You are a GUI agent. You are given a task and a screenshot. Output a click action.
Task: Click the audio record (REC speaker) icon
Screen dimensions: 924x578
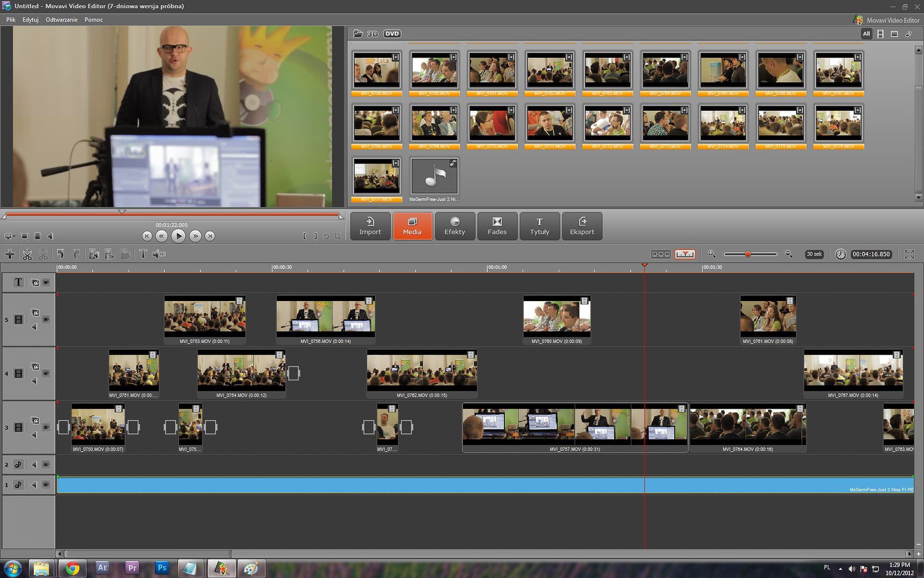pyautogui.click(x=159, y=254)
